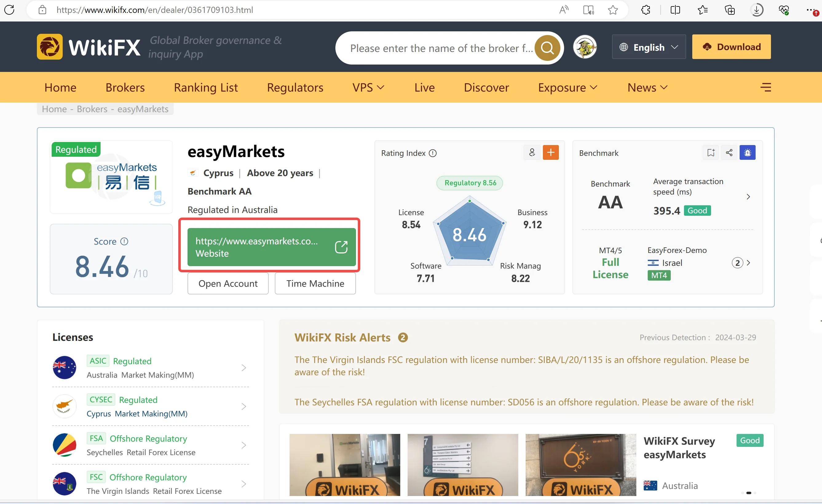The height and width of the screenshot is (504, 822).
Task: Click the Virgin Islands FSC risk alert text
Action: coord(522,366)
